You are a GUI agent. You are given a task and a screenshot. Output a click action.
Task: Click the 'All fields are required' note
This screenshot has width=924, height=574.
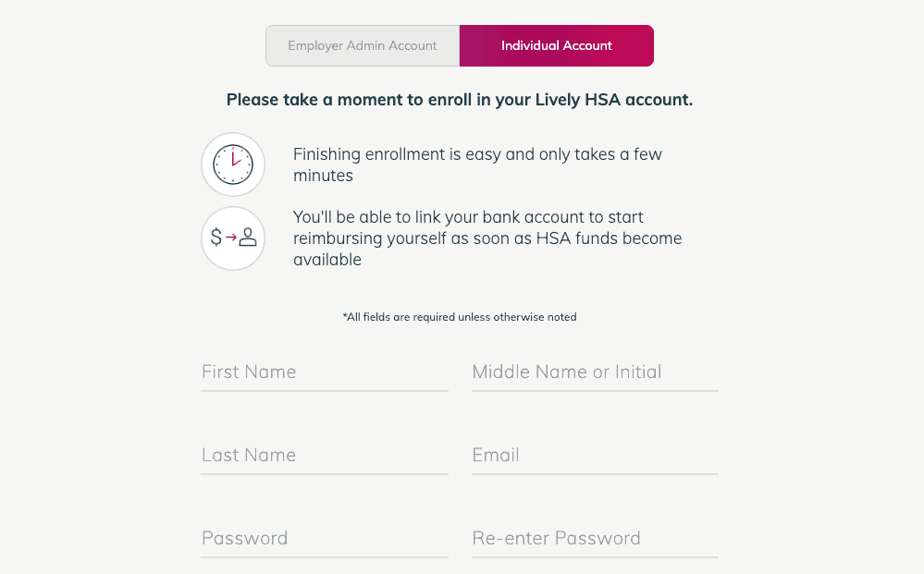click(x=460, y=317)
